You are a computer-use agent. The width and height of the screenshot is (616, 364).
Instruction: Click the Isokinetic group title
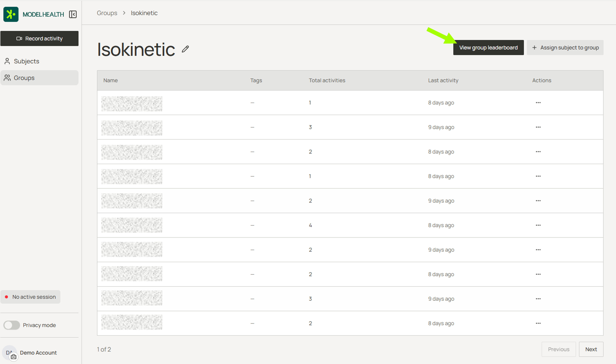pos(136,49)
